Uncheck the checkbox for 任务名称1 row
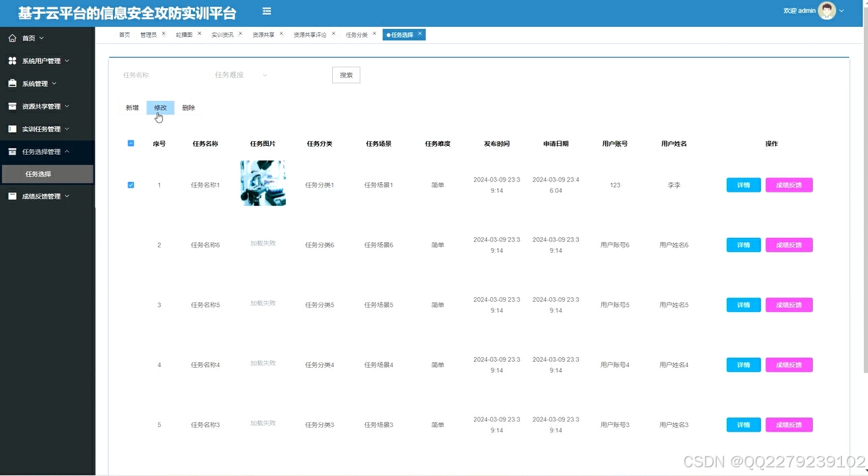Image resolution: width=868 pixels, height=476 pixels. 130,184
